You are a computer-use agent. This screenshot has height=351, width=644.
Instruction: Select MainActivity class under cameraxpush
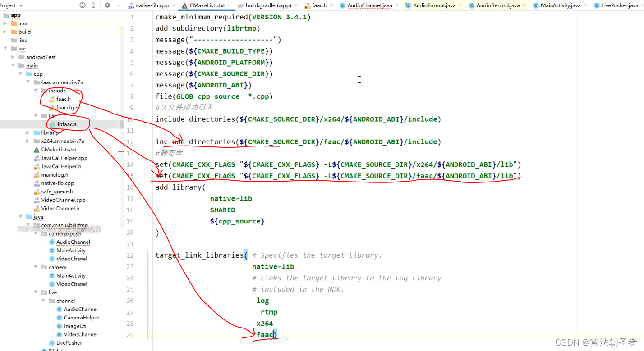(71, 250)
